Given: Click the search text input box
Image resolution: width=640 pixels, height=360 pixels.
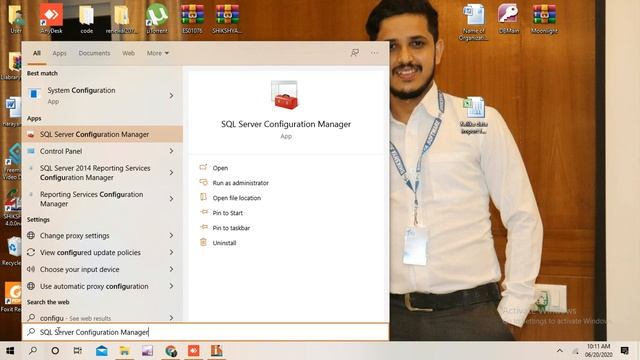Looking at the screenshot, I should tap(205, 332).
